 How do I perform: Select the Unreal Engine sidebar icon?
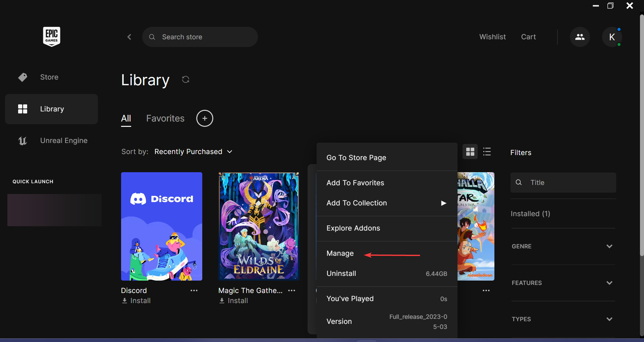[22, 141]
